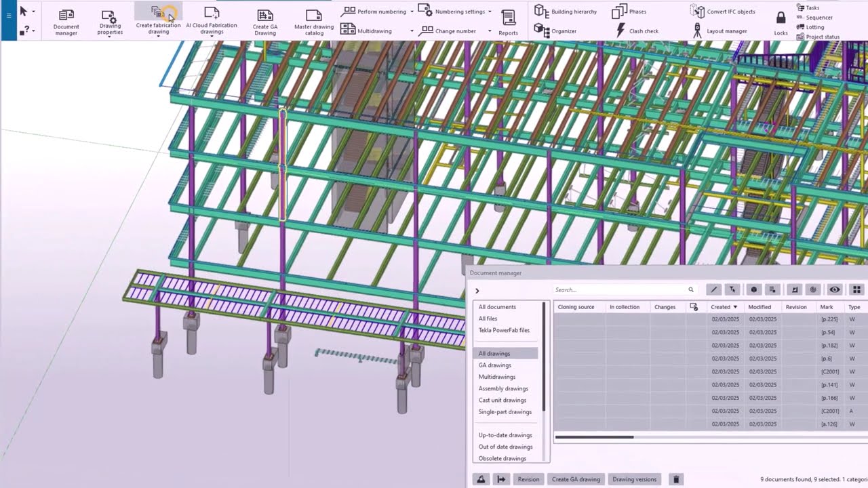This screenshot has width=868, height=488.
Task: Open the hamburger menu at top-left
Action: pyautogui.click(x=9, y=15)
